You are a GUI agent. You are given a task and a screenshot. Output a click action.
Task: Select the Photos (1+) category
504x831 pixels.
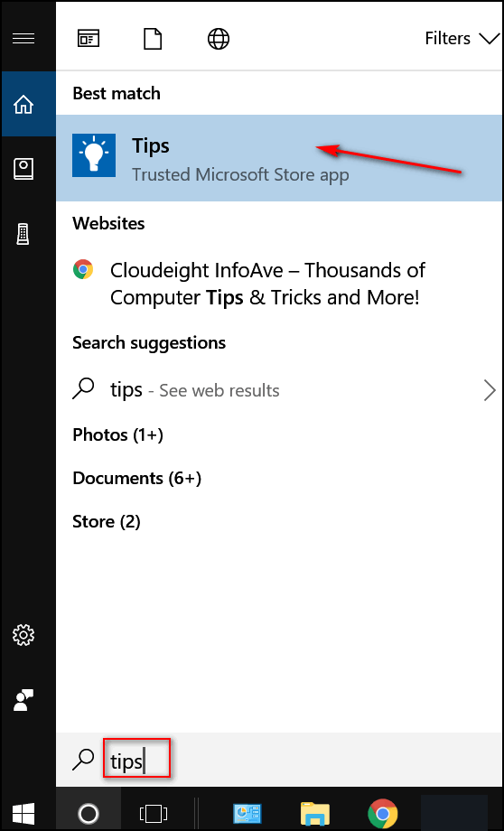coord(117,435)
